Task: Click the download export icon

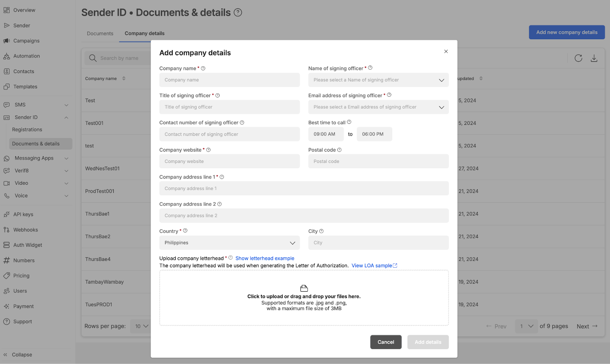Action: click(x=594, y=58)
